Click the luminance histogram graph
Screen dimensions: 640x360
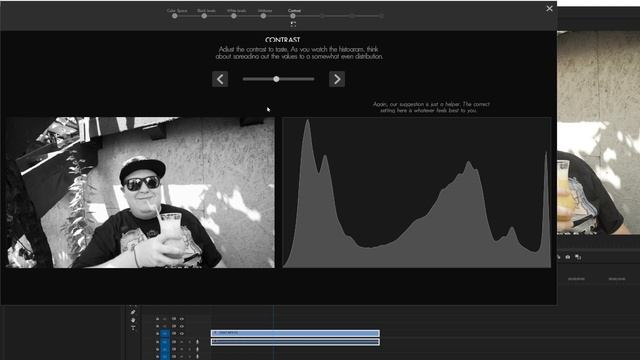416,193
